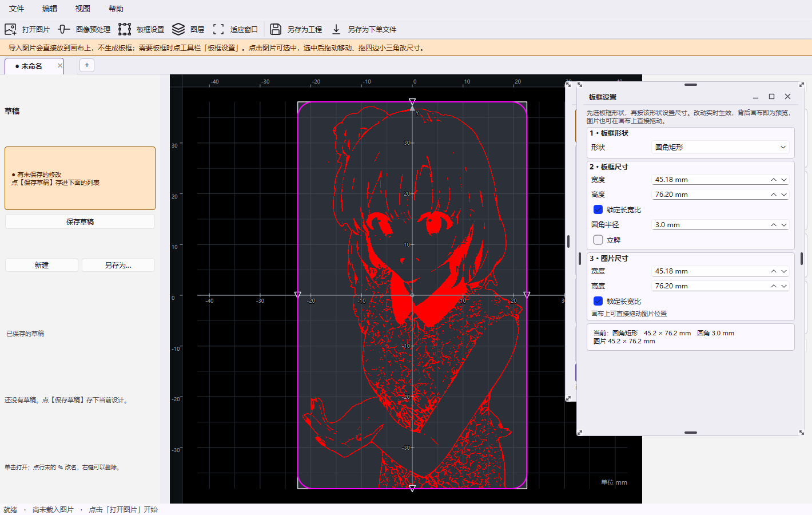This screenshot has width=812, height=515.
Task: Open the 视图 menu
Action: tap(83, 9)
